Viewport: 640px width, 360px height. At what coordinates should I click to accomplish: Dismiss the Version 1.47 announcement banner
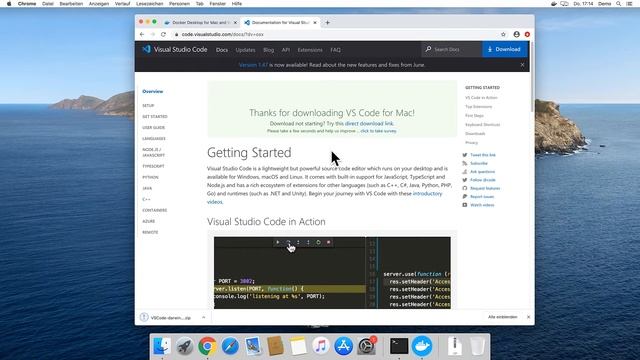522,65
